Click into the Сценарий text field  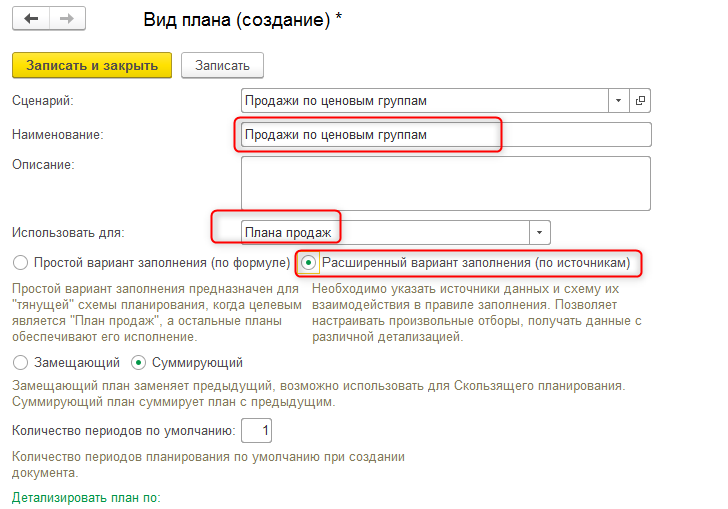tap(425, 101)
